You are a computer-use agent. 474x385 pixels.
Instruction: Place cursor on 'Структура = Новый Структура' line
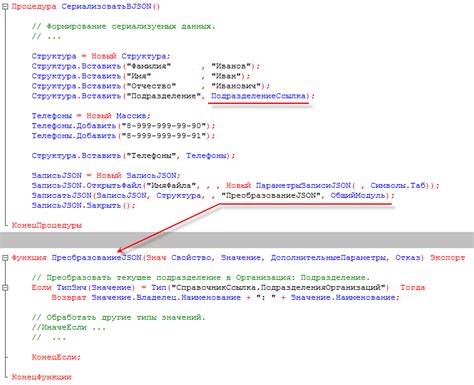[x=101, y=56]
